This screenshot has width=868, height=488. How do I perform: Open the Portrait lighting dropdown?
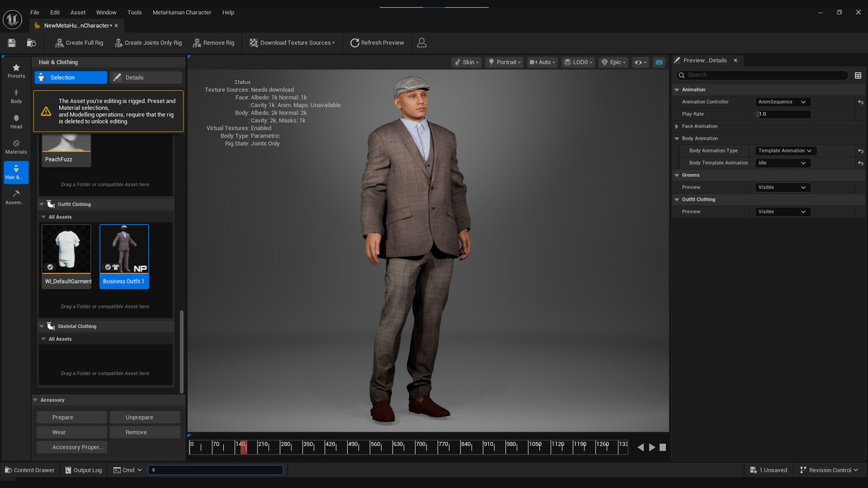pyautogui.click(x=505, y=62)
